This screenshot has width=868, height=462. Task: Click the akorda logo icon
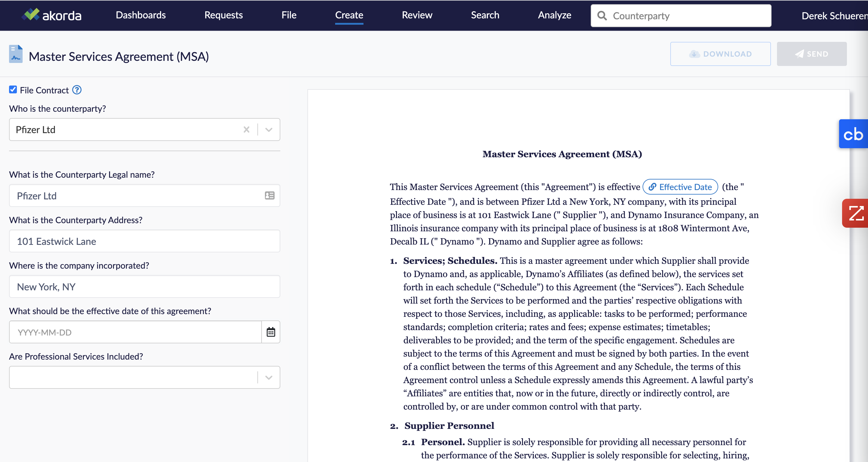(x=31, y=14)
